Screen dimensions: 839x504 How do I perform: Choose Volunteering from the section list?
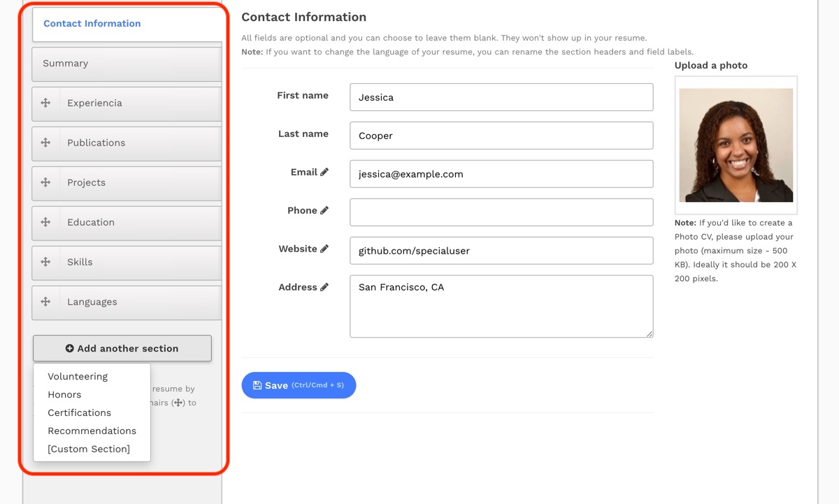pyautogui.click(x=78, y=376)
